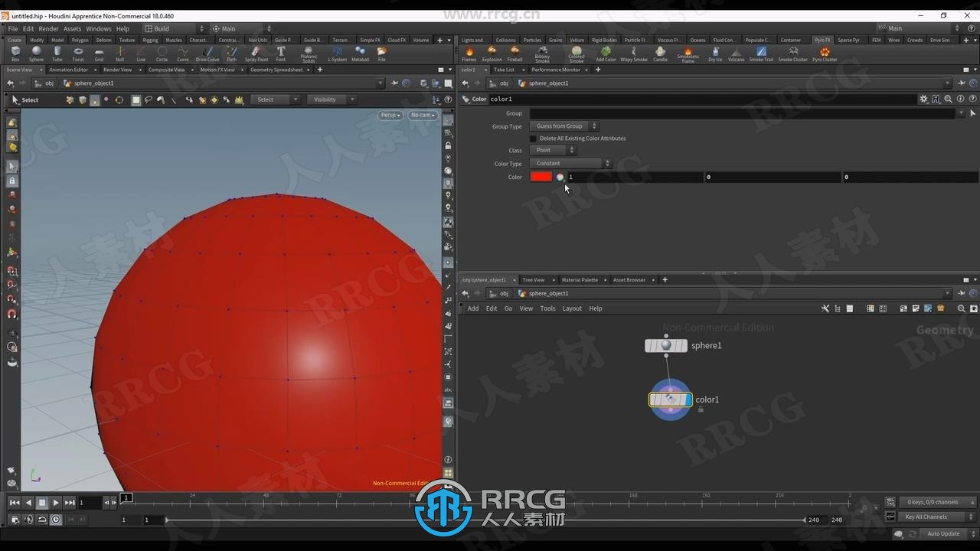
Task: Enable Delete All Existing Color Attributes
Action: (x=534, y=139)
